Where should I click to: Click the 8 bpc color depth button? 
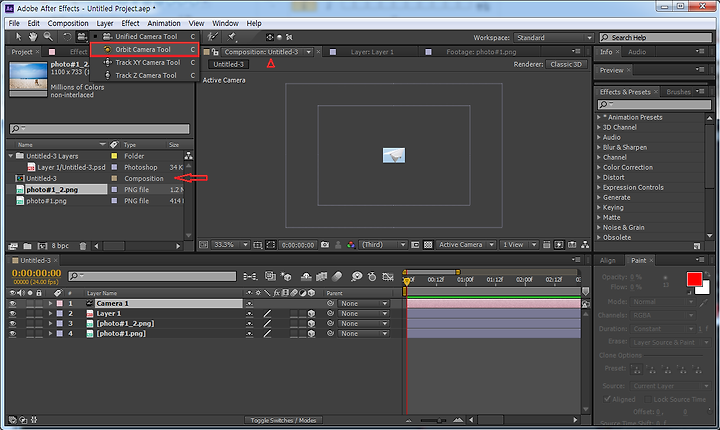tap(60, 246)
